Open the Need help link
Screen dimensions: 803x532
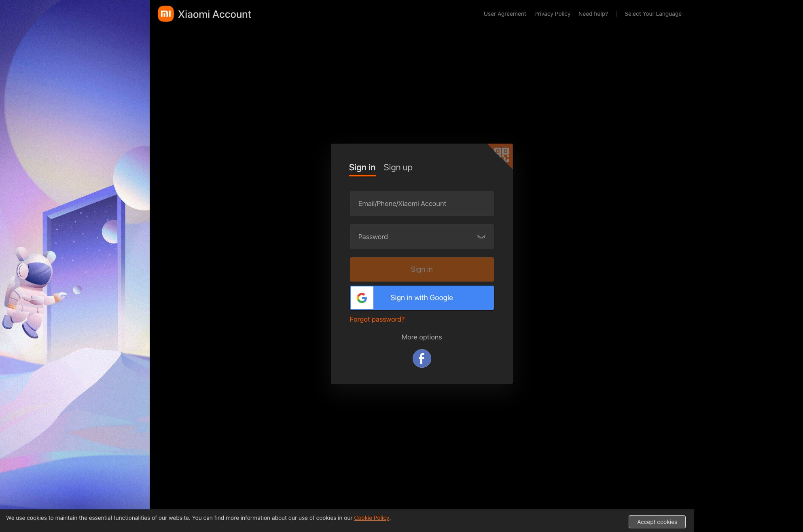coord(593,14)
